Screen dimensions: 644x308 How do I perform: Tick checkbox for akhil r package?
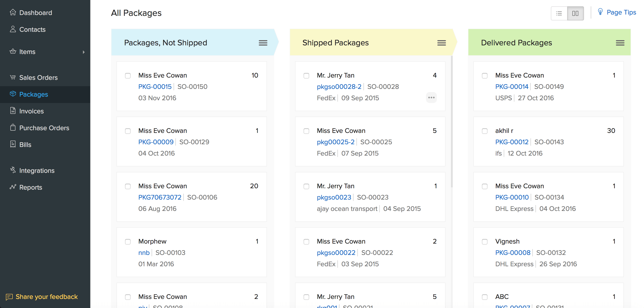coord(484,131)
